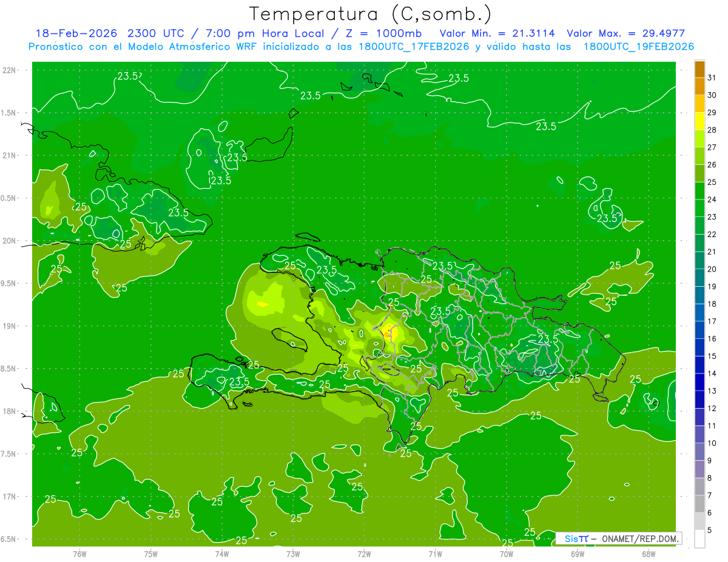Click the "75W" longitude label
The width and height of the screenshot is (728, 562).
pyautogui.click(x=150, y=554)
